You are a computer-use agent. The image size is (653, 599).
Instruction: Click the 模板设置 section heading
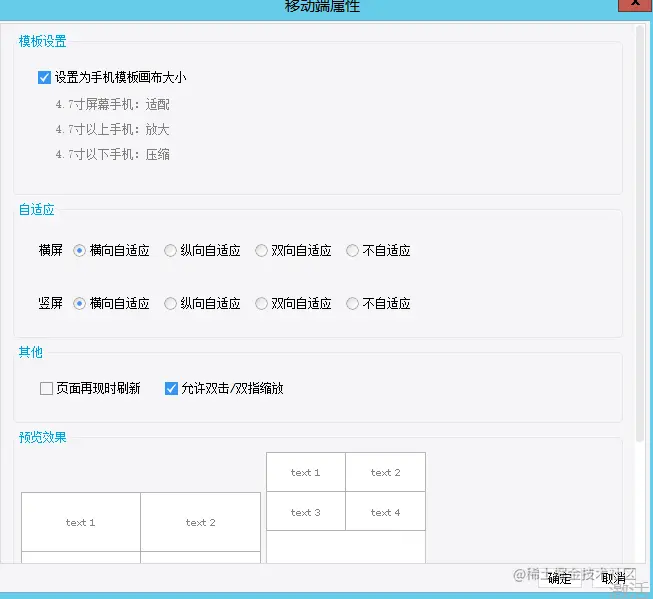coord(42,41)
